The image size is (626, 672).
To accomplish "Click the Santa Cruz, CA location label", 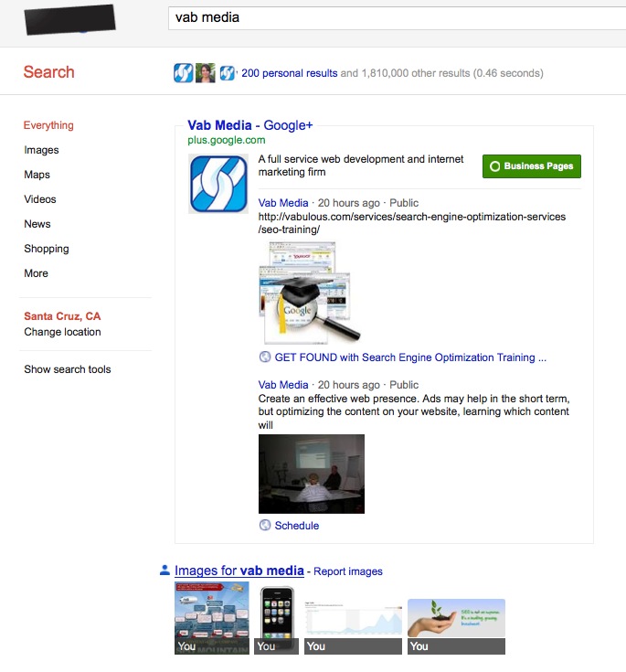I will 62,316.
